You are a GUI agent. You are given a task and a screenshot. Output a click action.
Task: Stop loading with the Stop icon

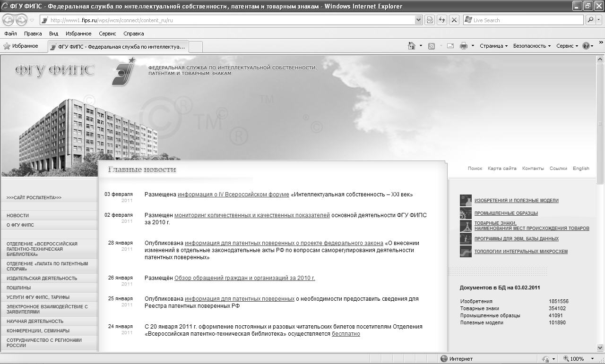point(454,20)
